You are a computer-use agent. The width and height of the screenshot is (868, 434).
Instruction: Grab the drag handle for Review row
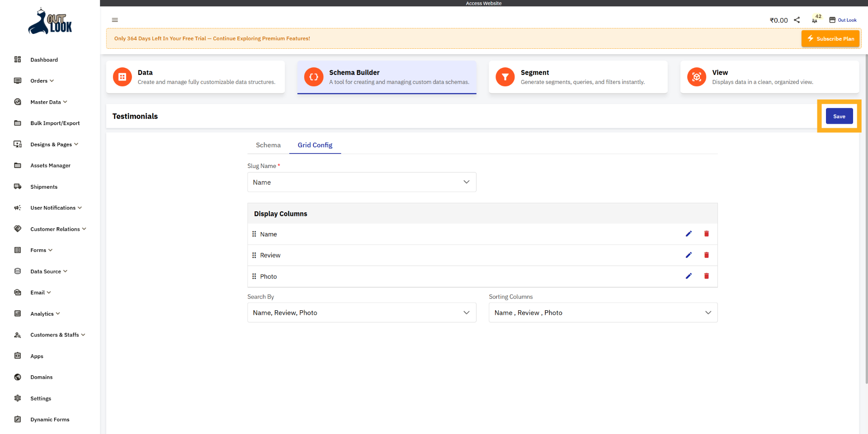click(x=254, y=255)
